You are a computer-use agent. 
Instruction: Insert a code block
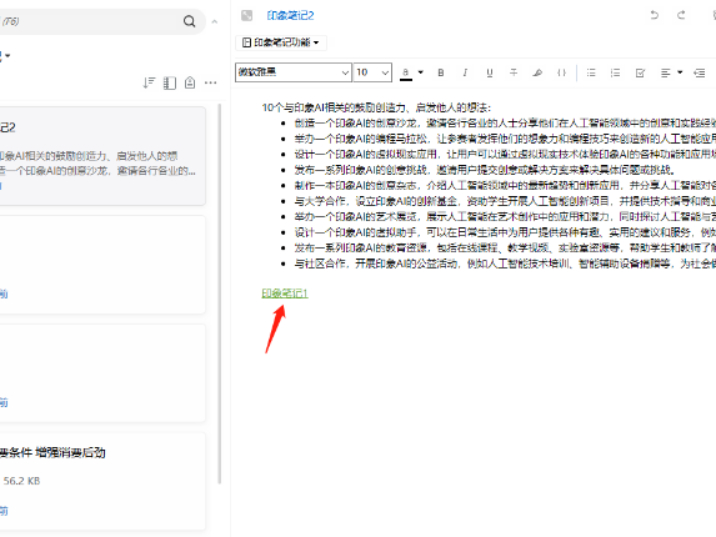(562, 73)
